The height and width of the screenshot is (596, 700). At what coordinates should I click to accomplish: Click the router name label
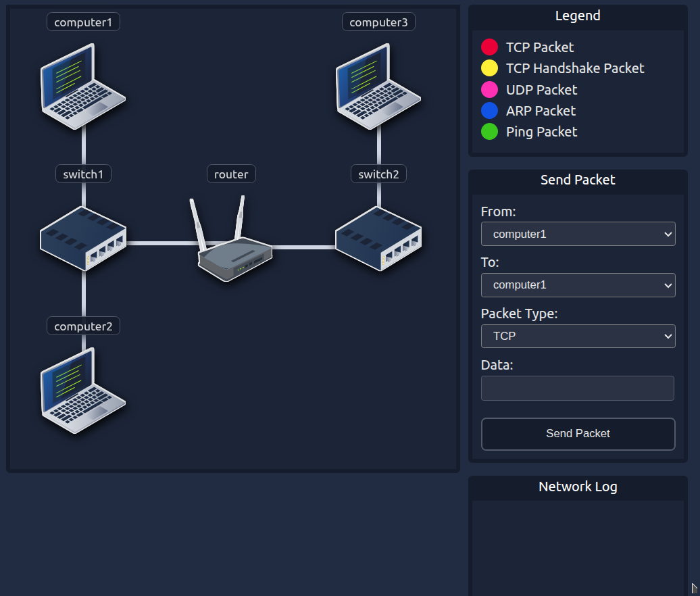click(x=231, y=174)
